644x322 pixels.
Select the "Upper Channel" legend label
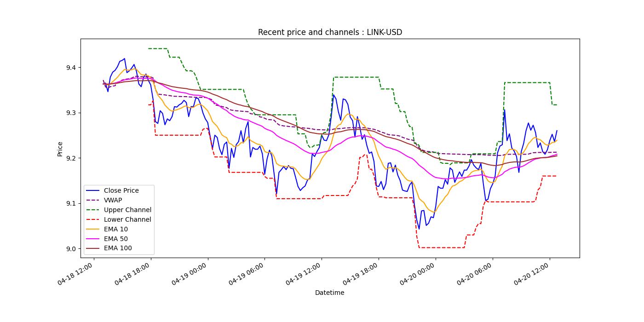(127, 210)
